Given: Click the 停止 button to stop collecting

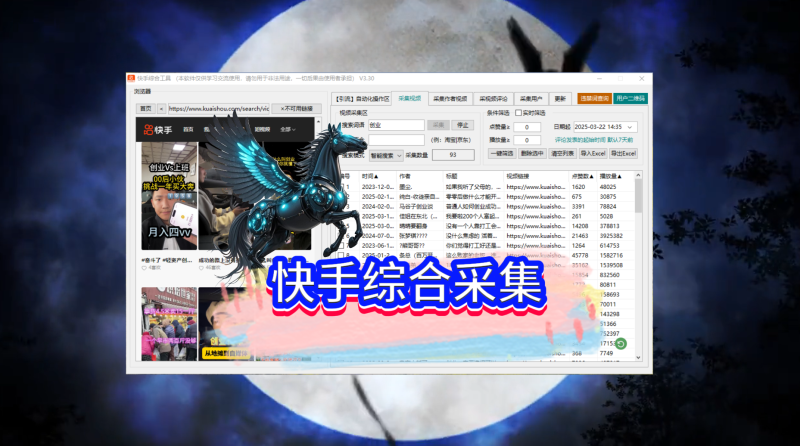Looking at the screenshot, I should click(462, 125).
